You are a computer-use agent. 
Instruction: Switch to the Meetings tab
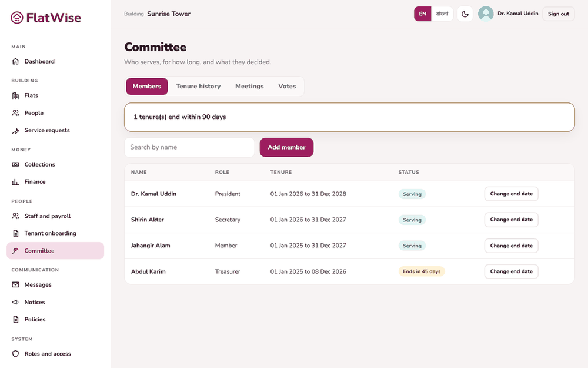[249, 87]
